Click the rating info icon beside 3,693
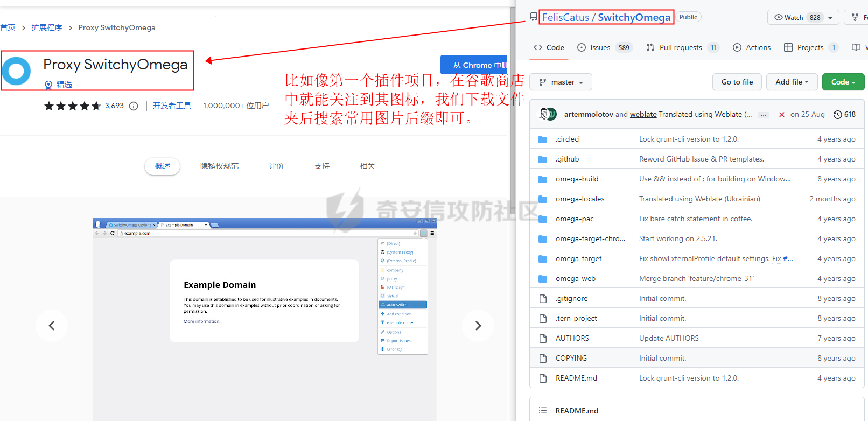This screenshot has width=868, height=421. click(134, 106)
